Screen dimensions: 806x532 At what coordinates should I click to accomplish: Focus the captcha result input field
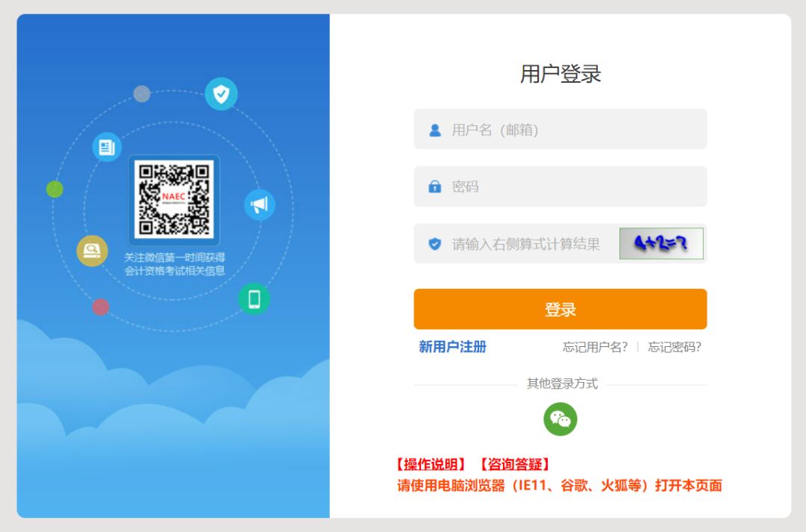click(x=530, y=244)
